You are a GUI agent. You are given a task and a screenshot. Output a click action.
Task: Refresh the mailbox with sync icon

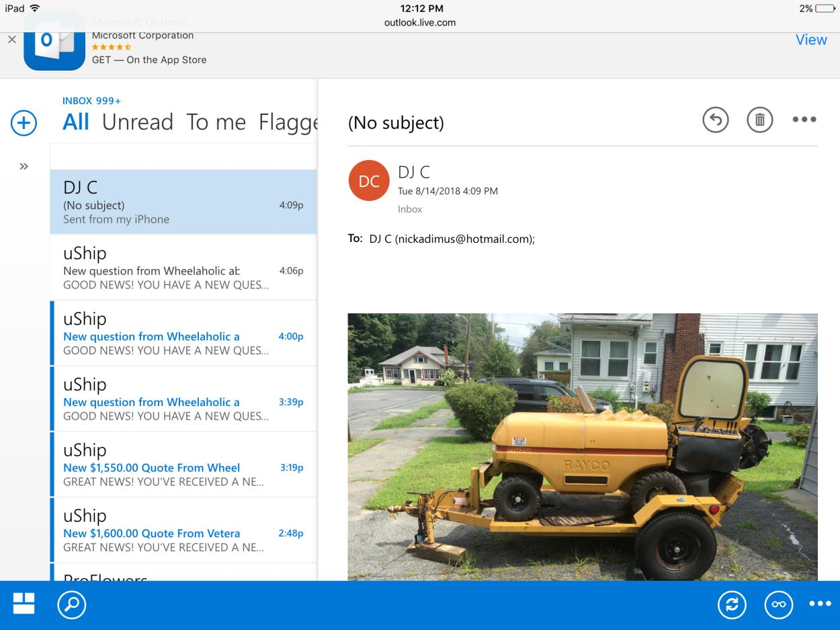coord(731,604)
